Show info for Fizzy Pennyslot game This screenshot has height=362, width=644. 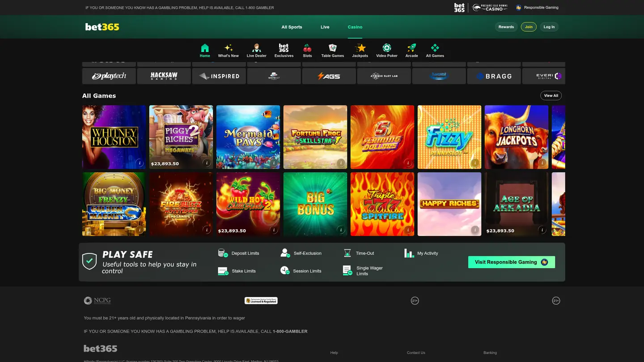pyautogui.click(x=475, y=163)
